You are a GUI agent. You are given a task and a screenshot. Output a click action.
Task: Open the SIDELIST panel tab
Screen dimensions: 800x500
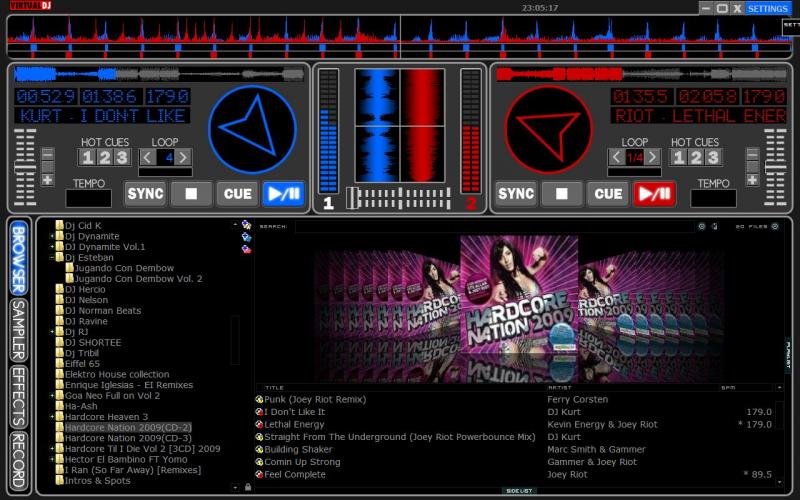pos(519,491)
